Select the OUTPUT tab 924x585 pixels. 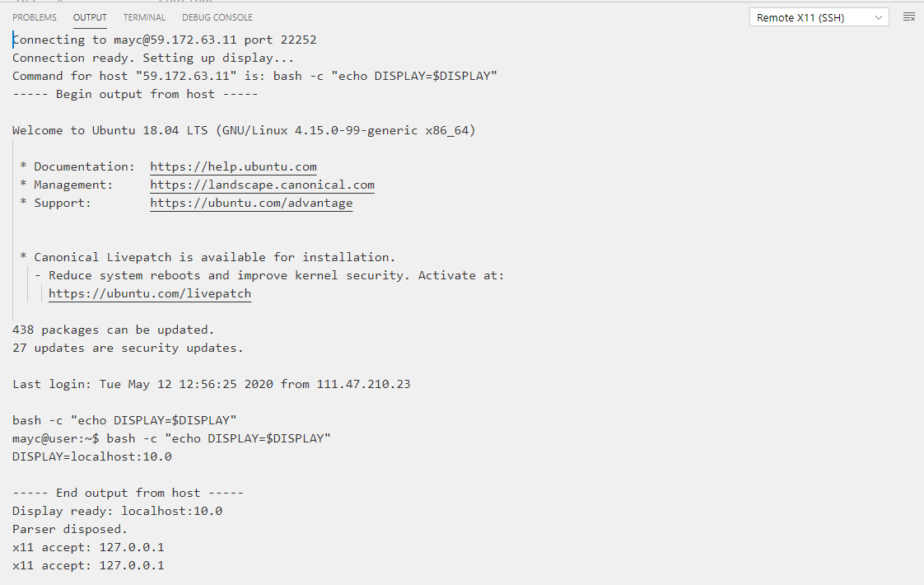[x=90, y=16]
